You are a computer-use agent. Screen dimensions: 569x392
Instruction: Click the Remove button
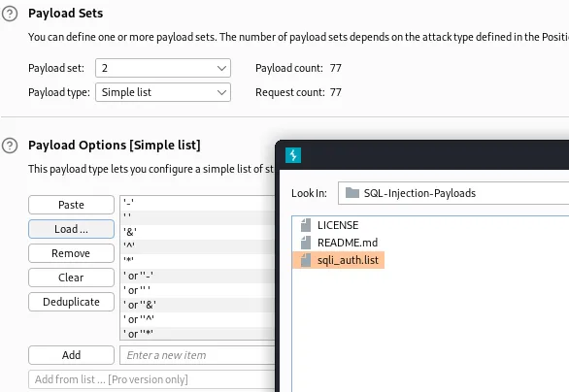(x=71, y=253)
